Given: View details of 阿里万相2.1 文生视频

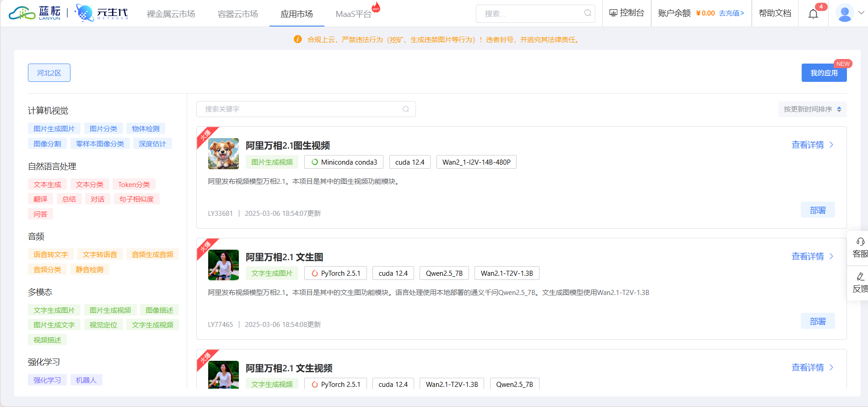Looking at the screenshot, I should [813, 368].
